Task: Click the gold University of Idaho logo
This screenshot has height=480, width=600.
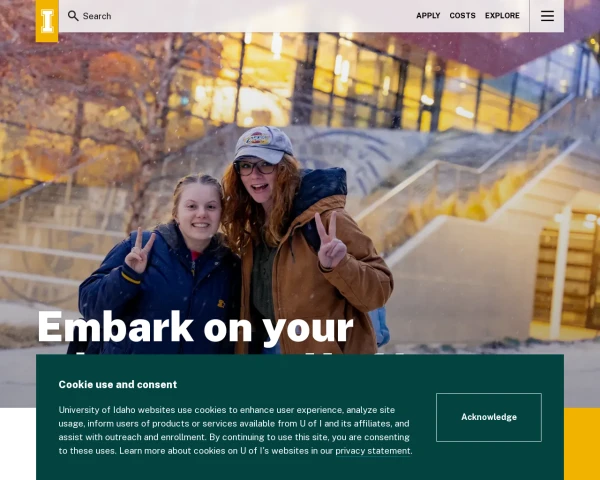Action: pyautogui.click(x=47, y=21)
